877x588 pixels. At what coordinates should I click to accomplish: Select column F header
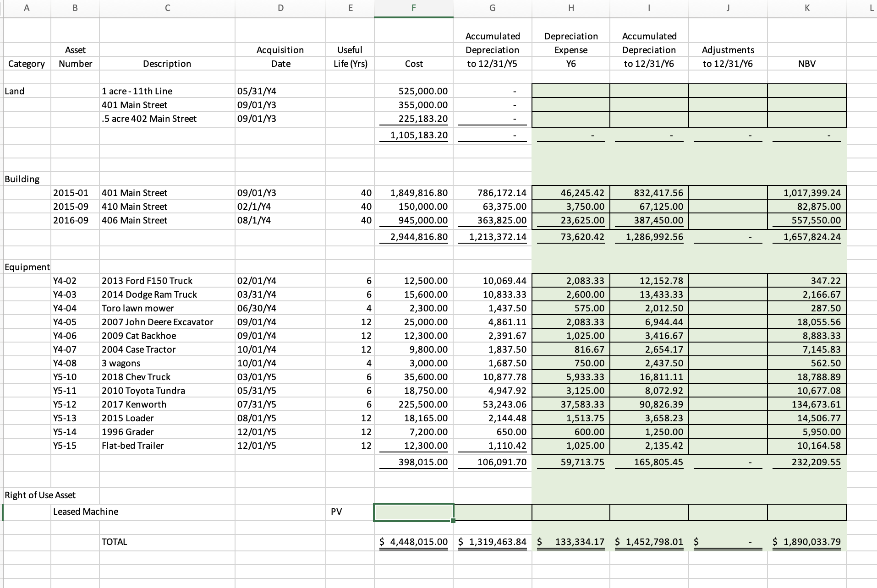[x=414, y=8]
